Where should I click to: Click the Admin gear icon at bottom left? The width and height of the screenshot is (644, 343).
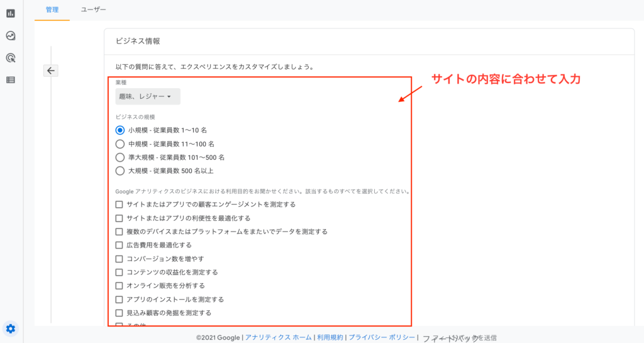point(11,328)
